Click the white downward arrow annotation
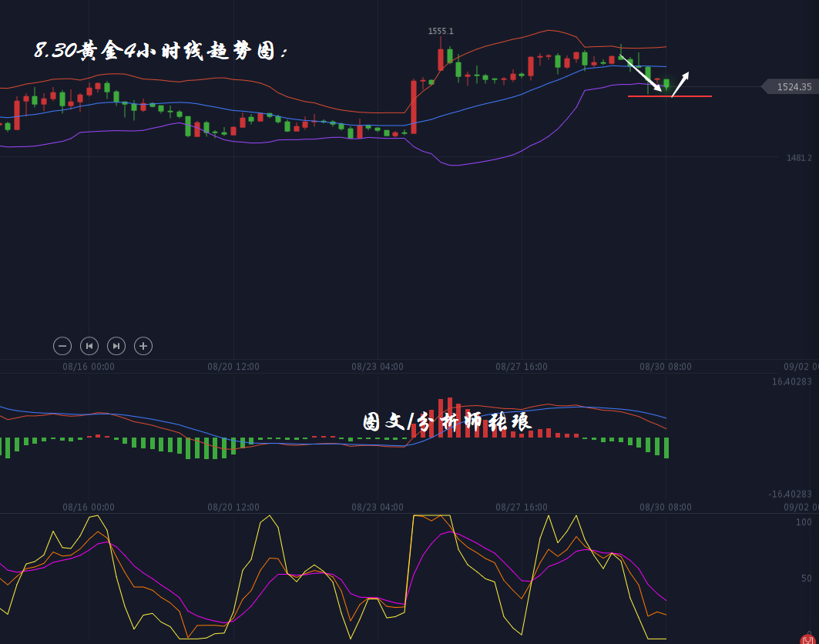The width and height of the screenshot is (819, 644). [x=641, y=74]
